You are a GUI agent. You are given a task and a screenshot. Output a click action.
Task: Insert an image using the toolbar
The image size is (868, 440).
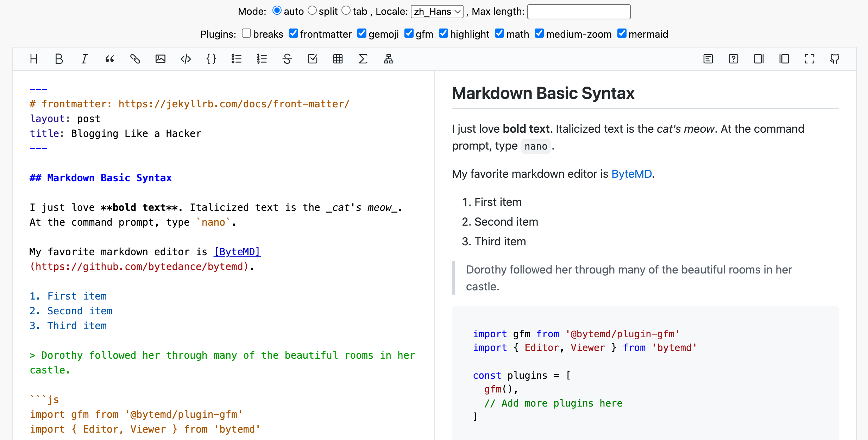[161, 59]
